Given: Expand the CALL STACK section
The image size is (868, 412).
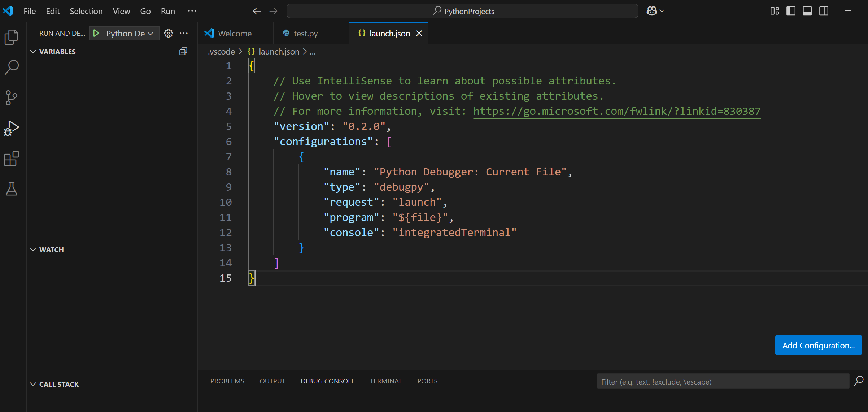Looking at the screenshot, I should 33,384.
